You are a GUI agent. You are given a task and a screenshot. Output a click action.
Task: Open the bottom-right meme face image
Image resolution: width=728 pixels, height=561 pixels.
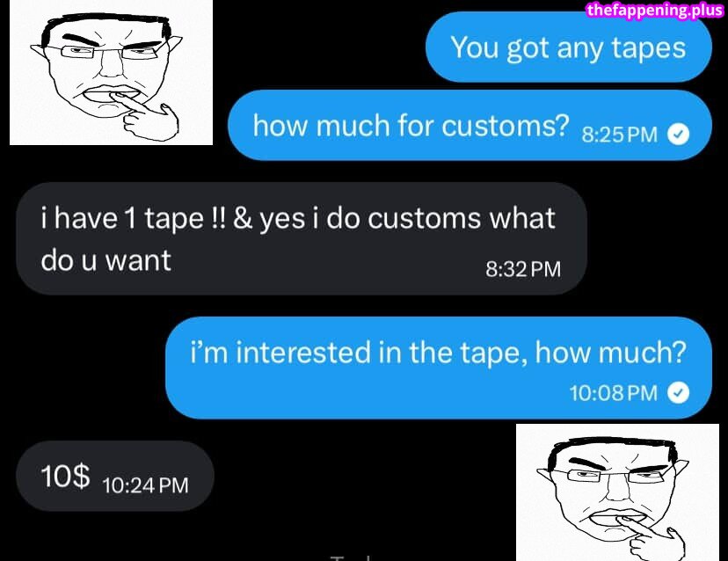pyautogui.click(x=617, y=492)
